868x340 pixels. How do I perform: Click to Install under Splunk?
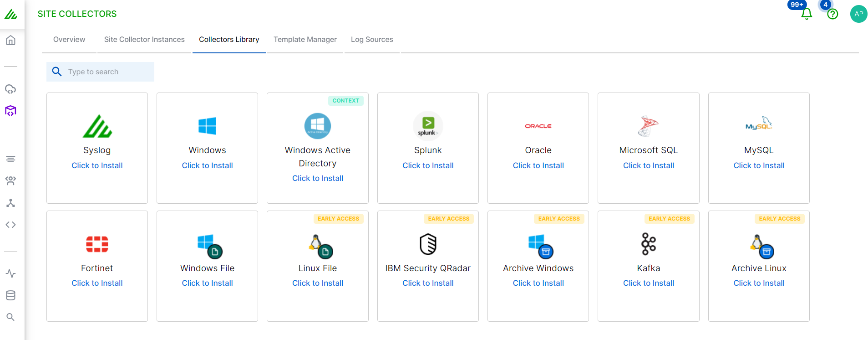pos(428,165)
